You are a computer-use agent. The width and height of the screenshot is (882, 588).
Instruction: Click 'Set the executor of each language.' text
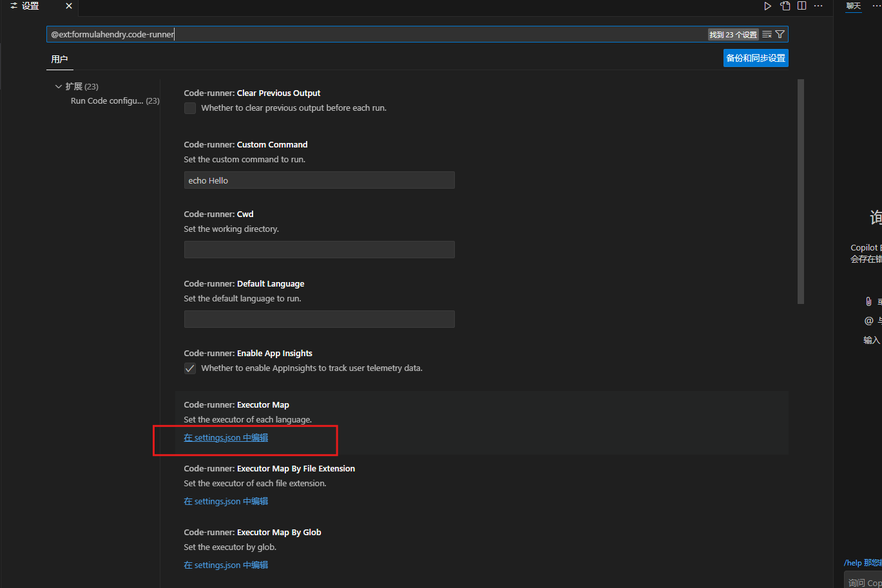click(x=248, y=419)
